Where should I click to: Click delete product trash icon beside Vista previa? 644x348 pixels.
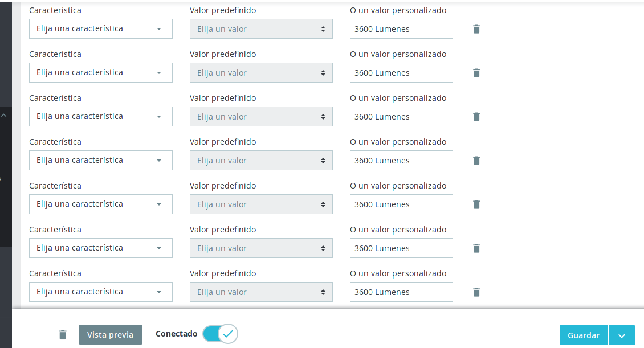tap(63, 335)
